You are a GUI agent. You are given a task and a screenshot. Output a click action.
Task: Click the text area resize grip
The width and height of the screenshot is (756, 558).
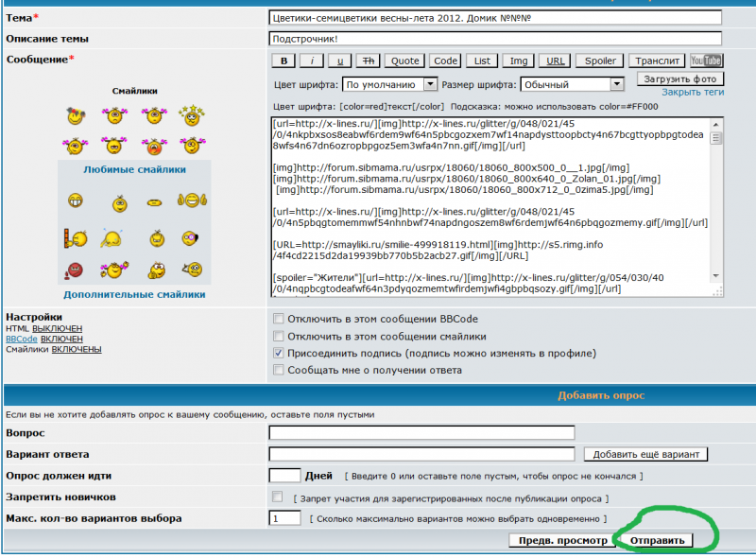718,291
